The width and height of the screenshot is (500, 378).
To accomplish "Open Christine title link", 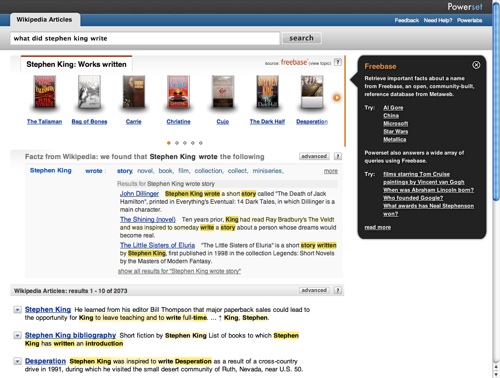I will click(178, 122).
